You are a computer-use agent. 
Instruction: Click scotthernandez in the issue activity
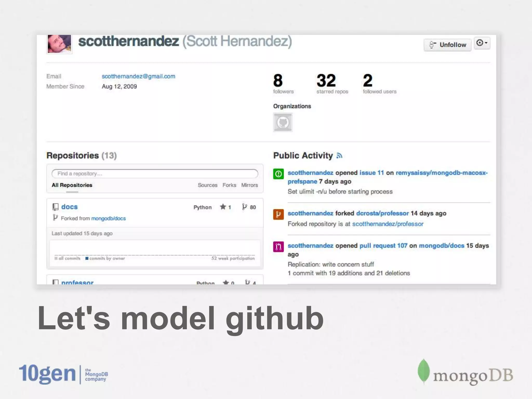pos(310,173)
